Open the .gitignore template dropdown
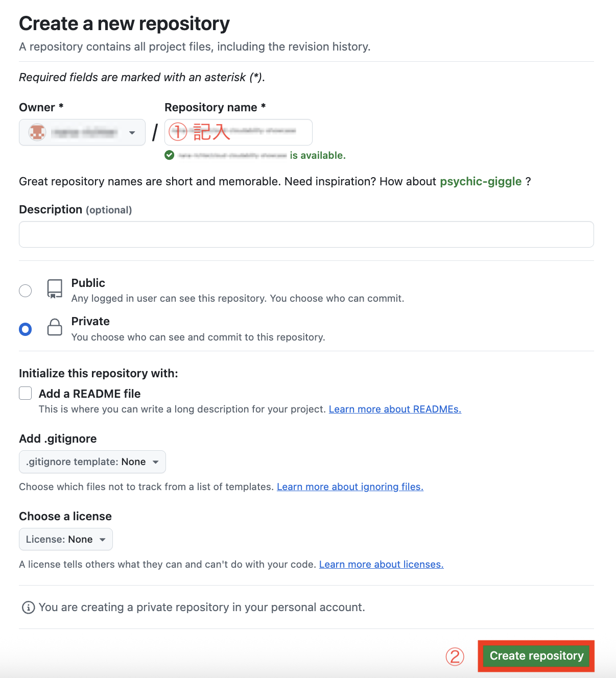Image resolution: width=616 pixels, height=678 pixels. click(x=92, y=462)
